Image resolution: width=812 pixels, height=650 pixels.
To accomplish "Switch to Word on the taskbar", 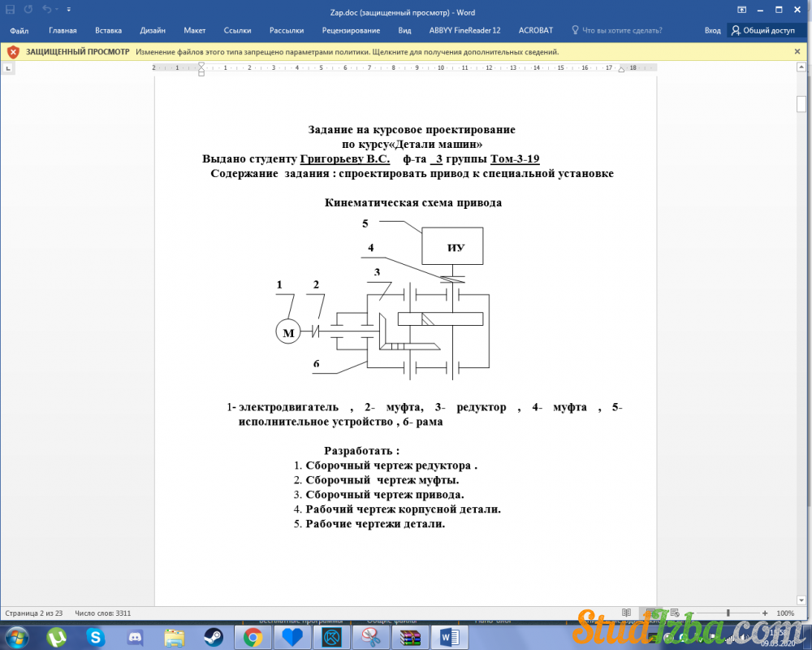I will [449, 637].
